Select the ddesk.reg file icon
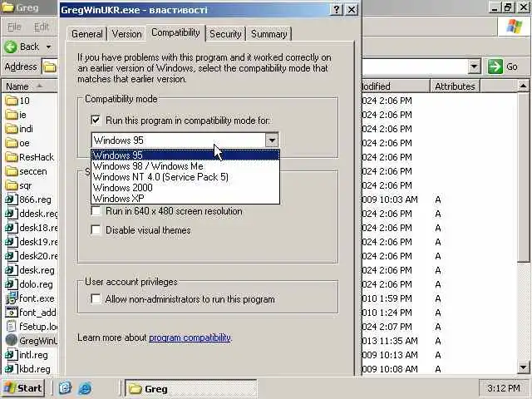Screen dimensions: 532x399 (x=12, y=214)
